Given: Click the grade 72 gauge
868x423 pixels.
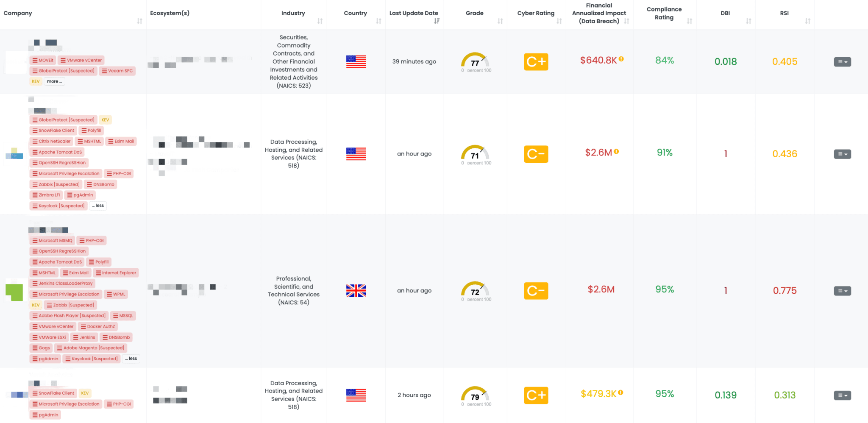Looking at the screenshot, I should coord(475,290).
